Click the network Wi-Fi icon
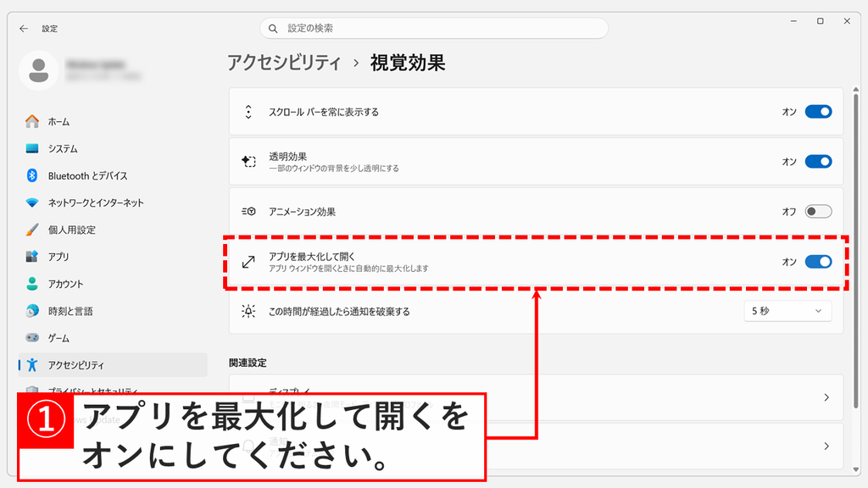 32,202
